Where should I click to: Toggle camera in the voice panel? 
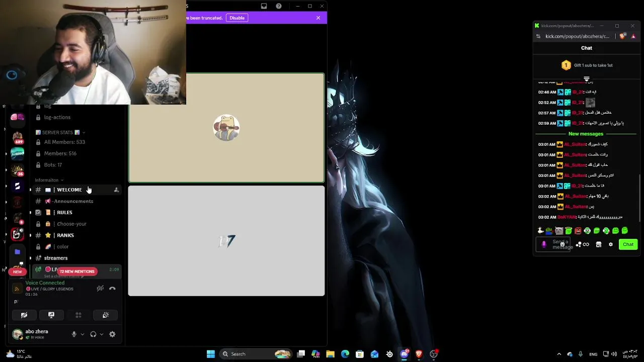click(24, 315)
